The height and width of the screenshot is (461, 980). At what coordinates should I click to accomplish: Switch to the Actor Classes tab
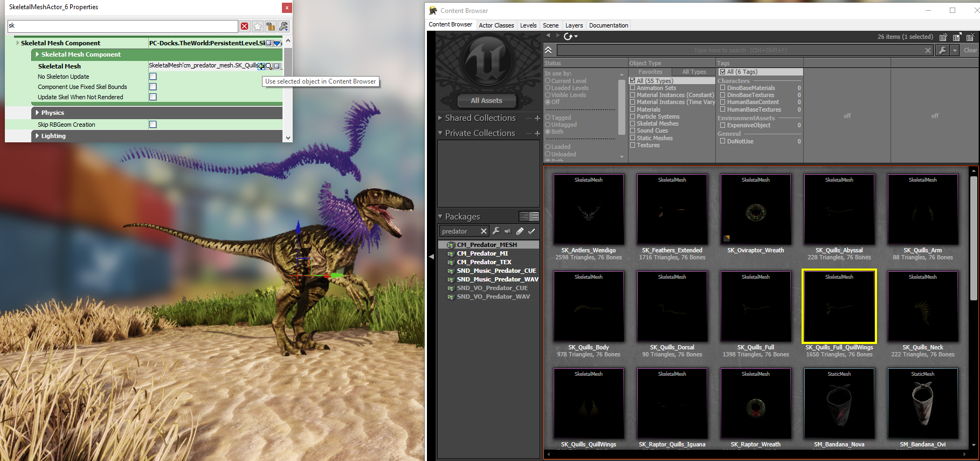coord(496,25)
